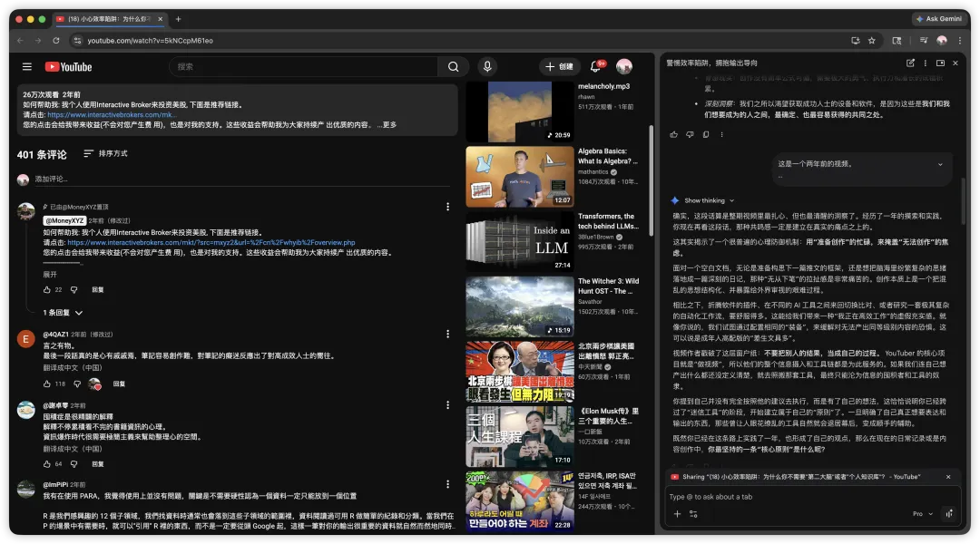Screen dimensions: 980x544
Task: Translate @4QAZ1 comment to Chinese
Action: pos(73,367)
